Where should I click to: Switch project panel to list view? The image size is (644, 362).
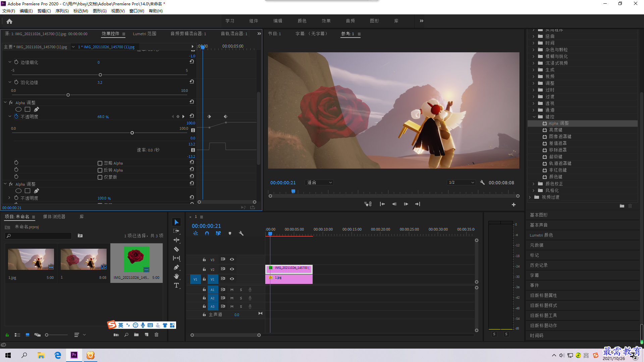17,335
